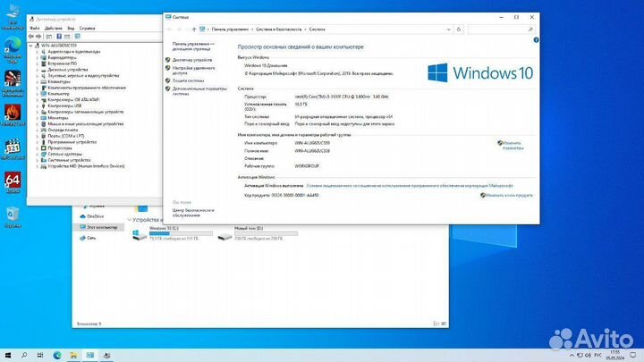The width and height of the screenshot is (644, 362).
Task: Click up arrow in Система window navigation
Action: 194,29
